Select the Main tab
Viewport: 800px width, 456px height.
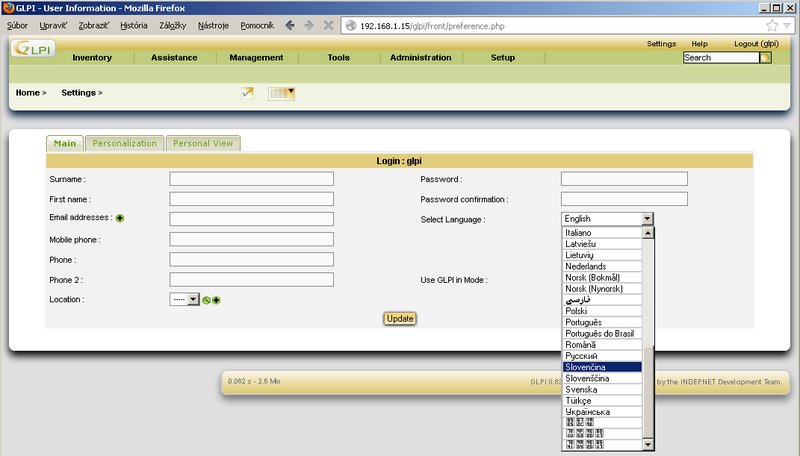click(x=65, y=143)
